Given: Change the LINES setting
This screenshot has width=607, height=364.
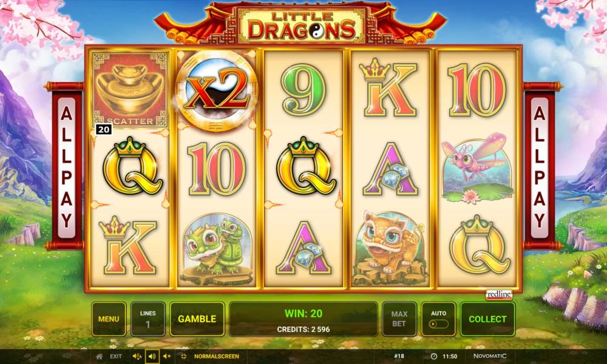Looking at the screenshot, I should [x=148, y=319].
